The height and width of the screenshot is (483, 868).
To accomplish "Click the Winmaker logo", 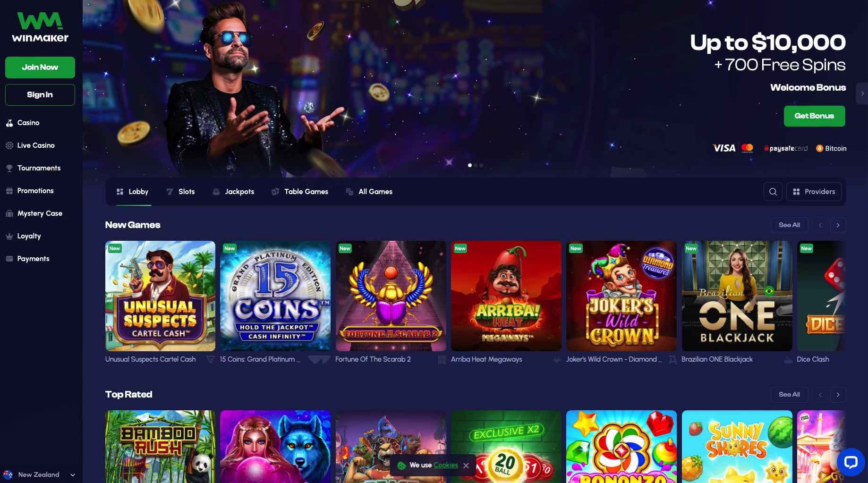I will click(40, 27).
